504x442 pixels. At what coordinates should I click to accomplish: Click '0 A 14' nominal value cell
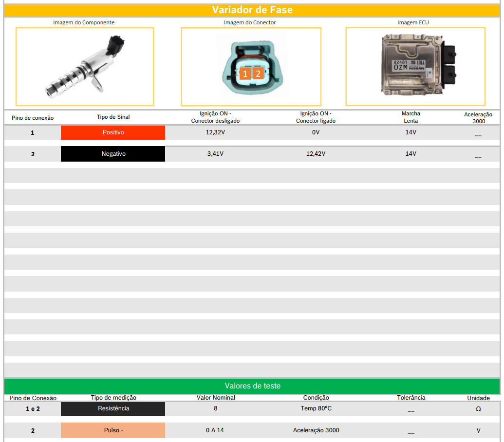pos(215,430)
